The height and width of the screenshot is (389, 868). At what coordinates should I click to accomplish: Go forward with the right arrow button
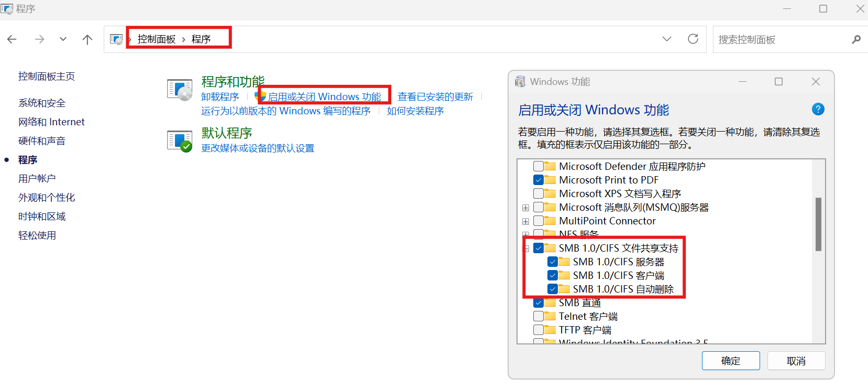pos(39,39)
